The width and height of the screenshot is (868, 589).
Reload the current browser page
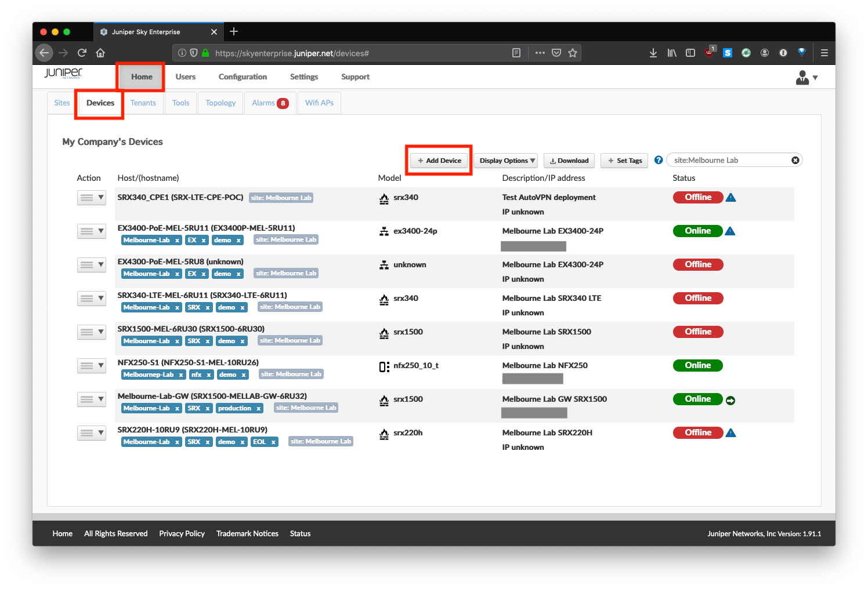point(82,53)
